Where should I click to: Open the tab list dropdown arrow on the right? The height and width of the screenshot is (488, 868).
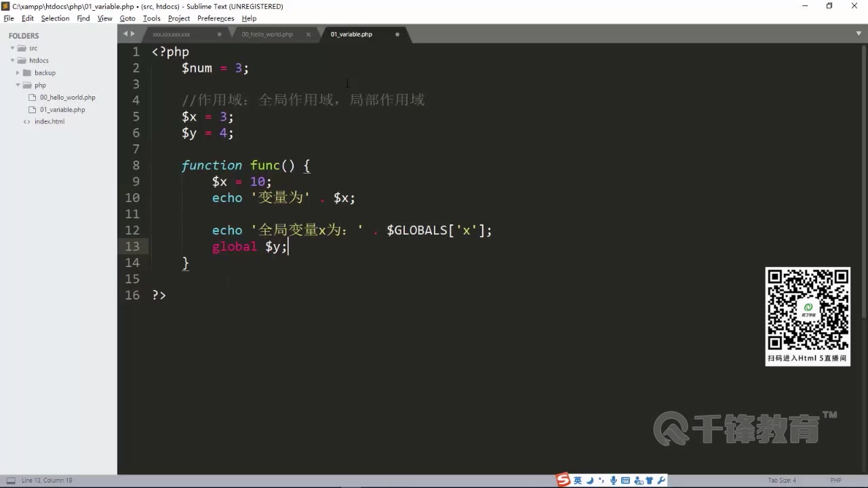point(859,34)
